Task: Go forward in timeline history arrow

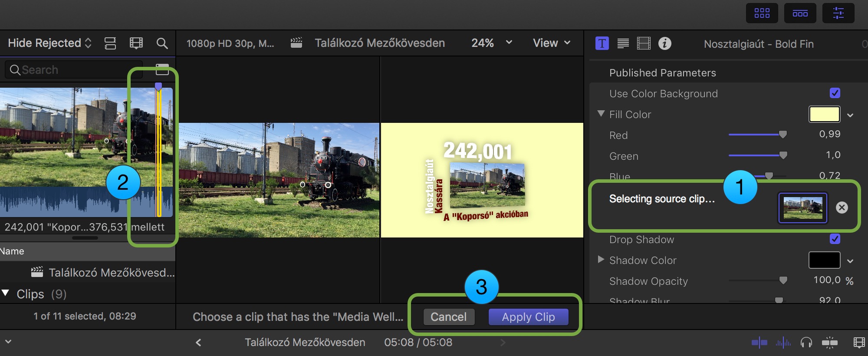Action: pyautogui.click(x=503, y=343)
